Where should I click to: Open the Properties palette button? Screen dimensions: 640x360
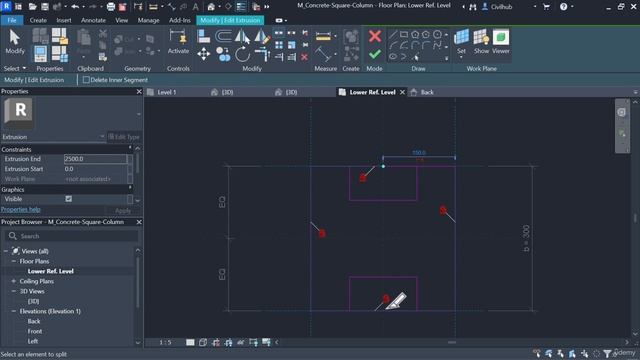click(40, 54)
